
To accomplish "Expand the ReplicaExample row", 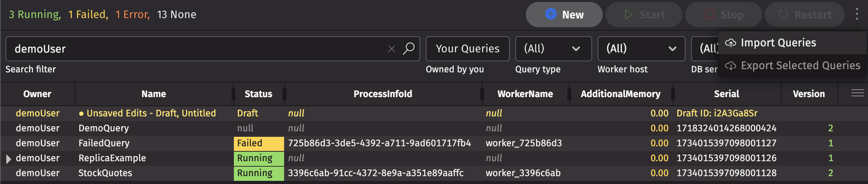I will point(8,159).
